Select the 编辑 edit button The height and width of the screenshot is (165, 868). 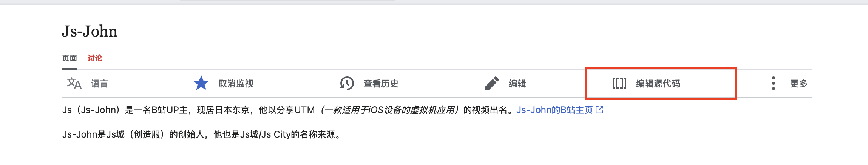(517, 84)
